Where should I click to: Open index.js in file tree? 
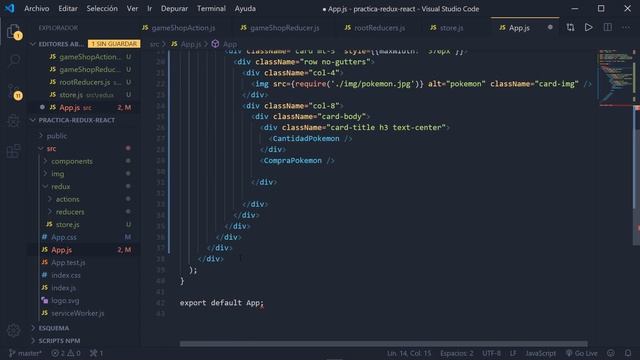63,288
